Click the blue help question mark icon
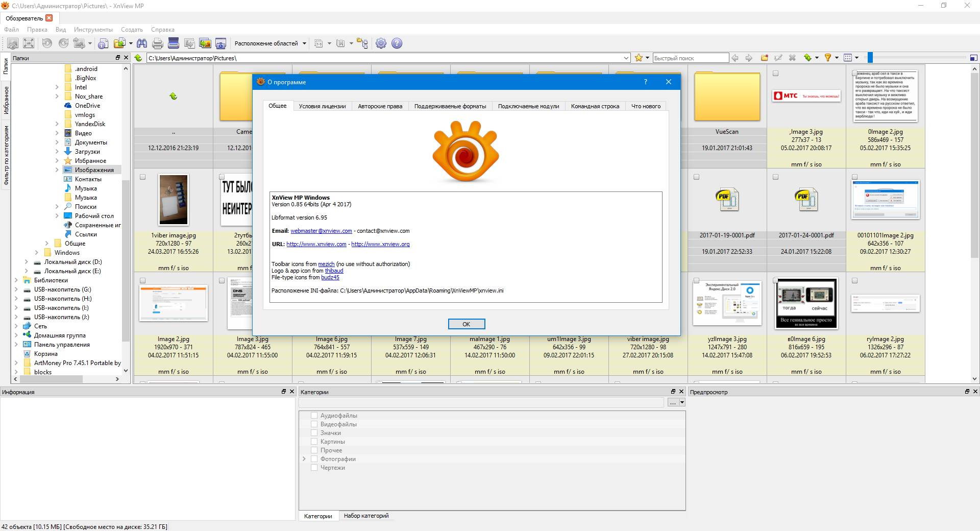This screenshot has height=531, width=980. click(397, 43)
